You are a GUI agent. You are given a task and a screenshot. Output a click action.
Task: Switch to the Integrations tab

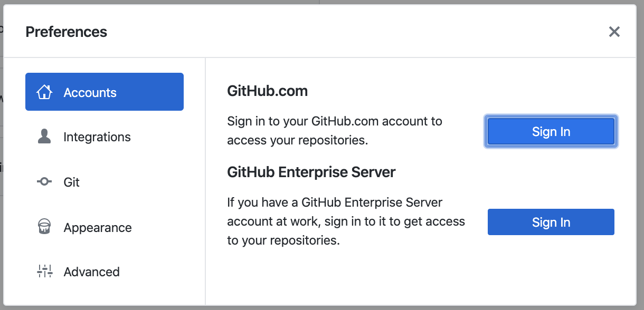click(x=97, y=137)
